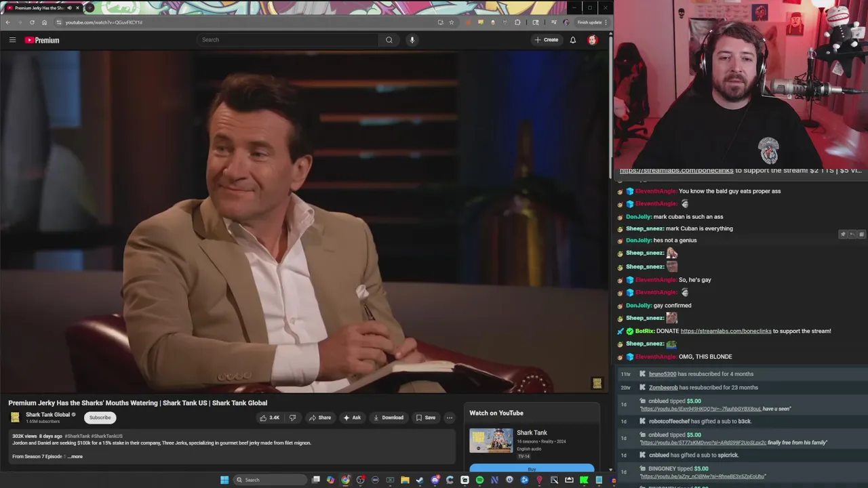Click bruno5300 in the activity feed
Viewport: 868px width, 488px height.
(663, 374)
